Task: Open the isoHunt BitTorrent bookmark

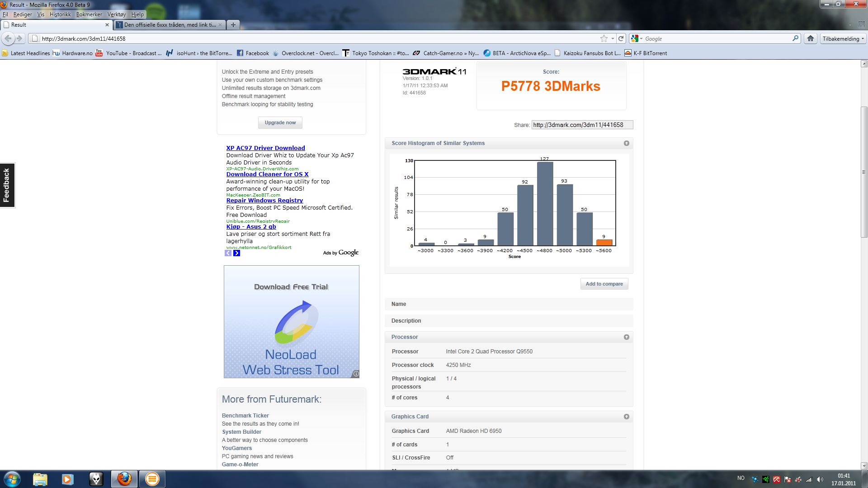Action: point(199,53)
